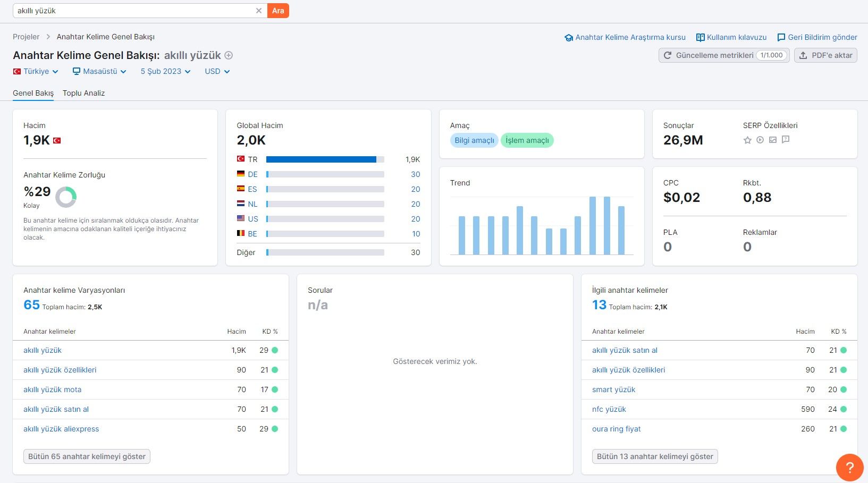Screen dimensions: 868x483
Task: Click the Rkbt. value 0,88
Action: tap(757, 198)
